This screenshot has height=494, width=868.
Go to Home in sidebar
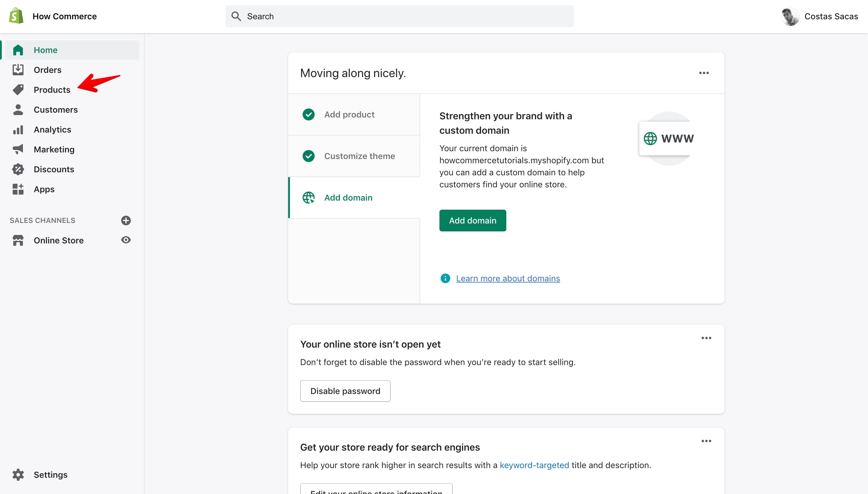coord(72,50)
